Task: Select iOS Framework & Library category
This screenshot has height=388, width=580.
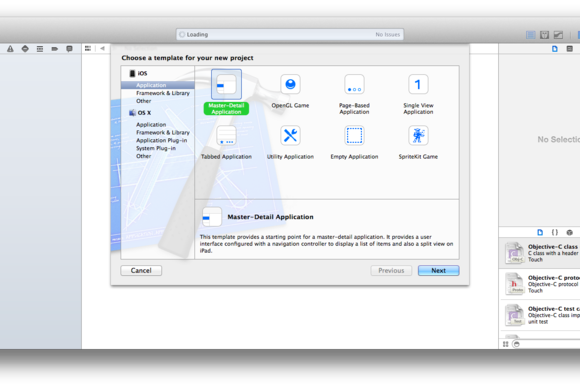Action: tap(163, 93)
